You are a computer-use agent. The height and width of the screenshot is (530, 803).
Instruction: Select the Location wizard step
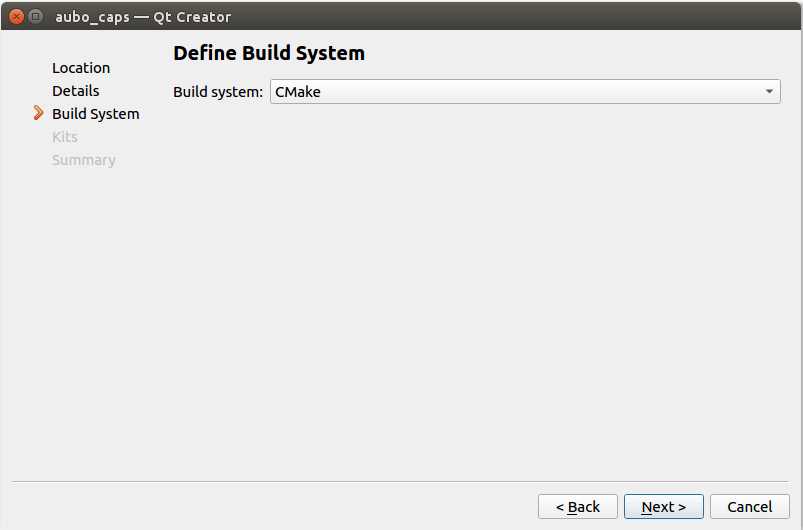click(x=81, y=68)
